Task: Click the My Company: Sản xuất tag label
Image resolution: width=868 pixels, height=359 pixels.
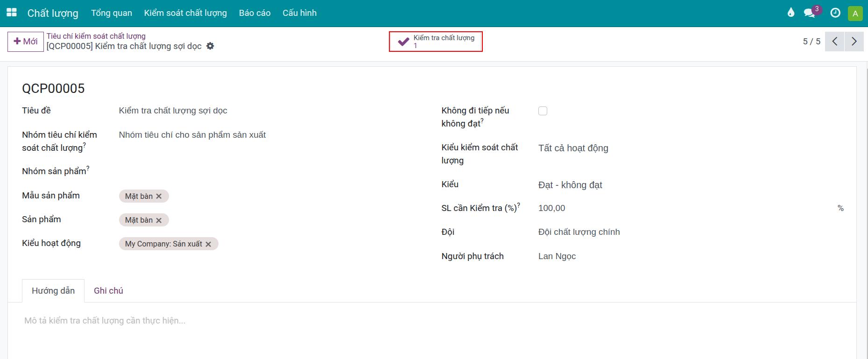Action: click(163, 244)
